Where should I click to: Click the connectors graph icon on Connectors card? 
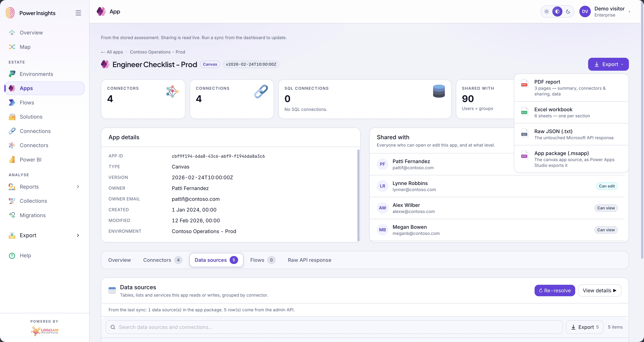click(172, 92)
